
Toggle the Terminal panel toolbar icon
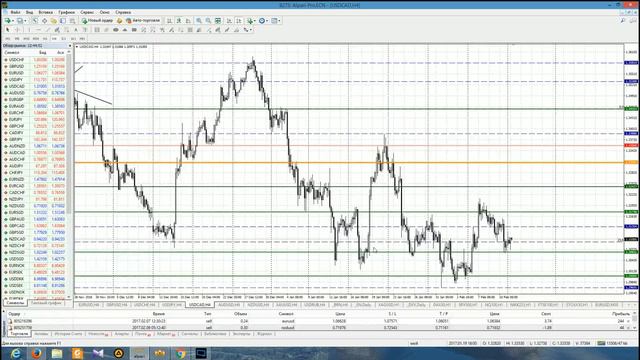point(63,20)
